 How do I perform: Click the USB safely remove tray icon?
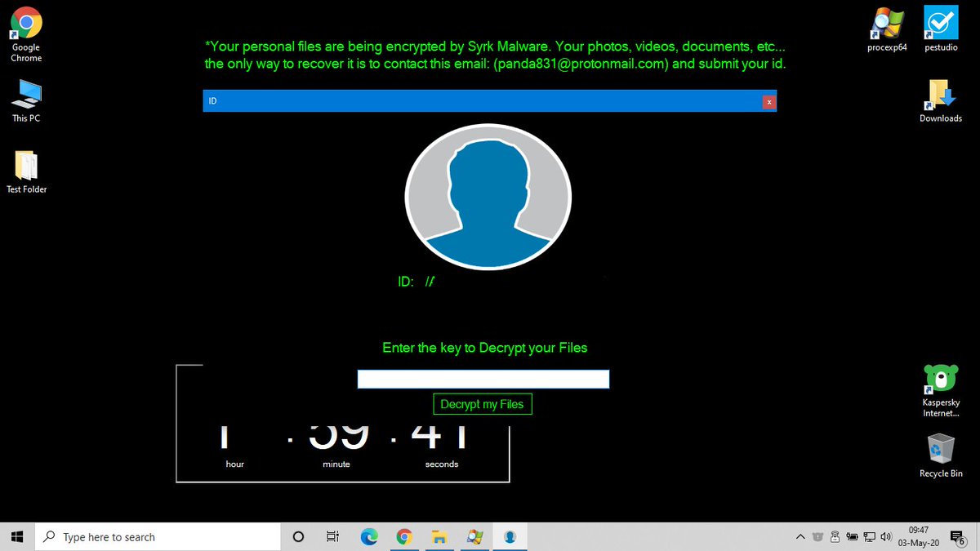click(x=835, y=536)
